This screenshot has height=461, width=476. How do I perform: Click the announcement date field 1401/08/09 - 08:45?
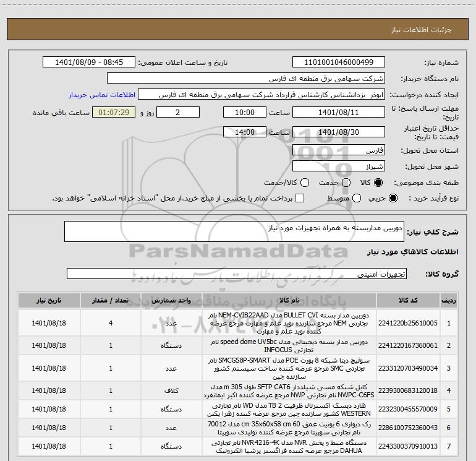click(89, 62)
